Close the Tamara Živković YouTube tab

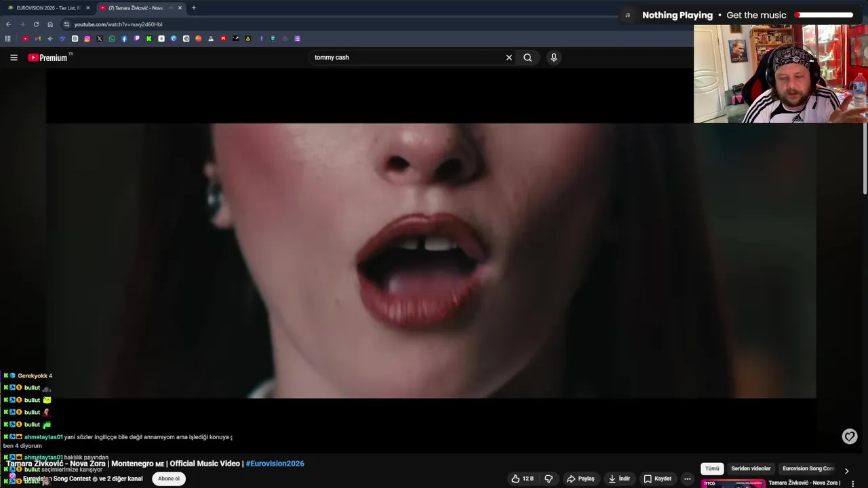(x=180, y=8)
